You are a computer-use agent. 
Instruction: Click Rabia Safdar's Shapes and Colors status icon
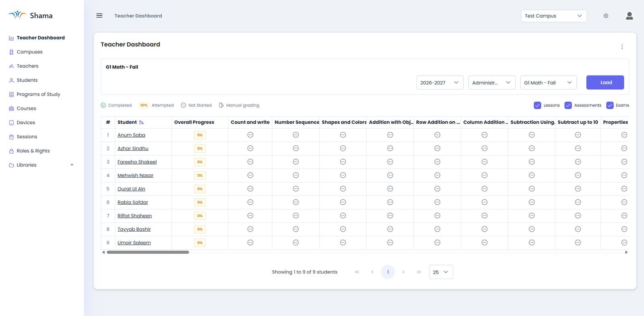click(343, 202)
